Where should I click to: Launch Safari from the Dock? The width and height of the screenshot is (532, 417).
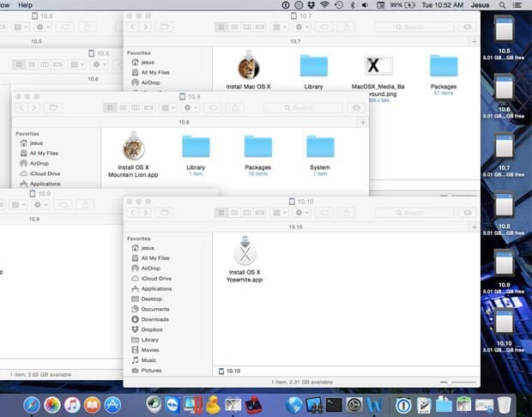coord(32,405)
